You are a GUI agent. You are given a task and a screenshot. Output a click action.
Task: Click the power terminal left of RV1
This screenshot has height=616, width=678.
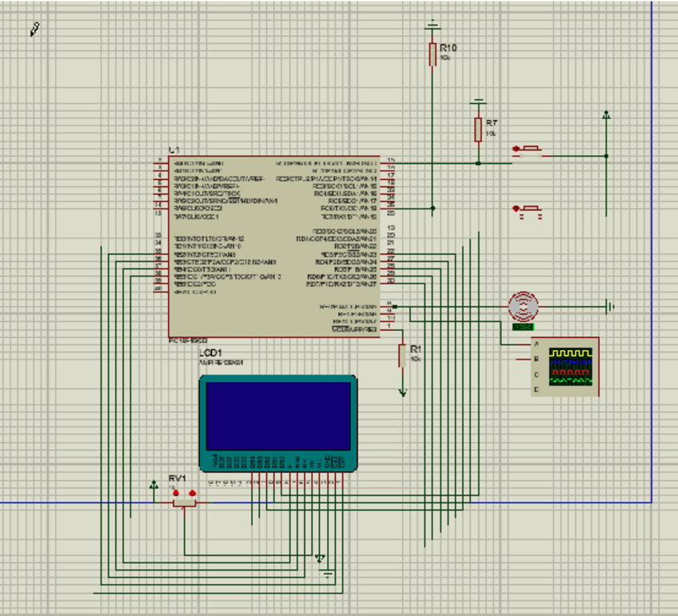pyautogui.click(x=153, y=486)
